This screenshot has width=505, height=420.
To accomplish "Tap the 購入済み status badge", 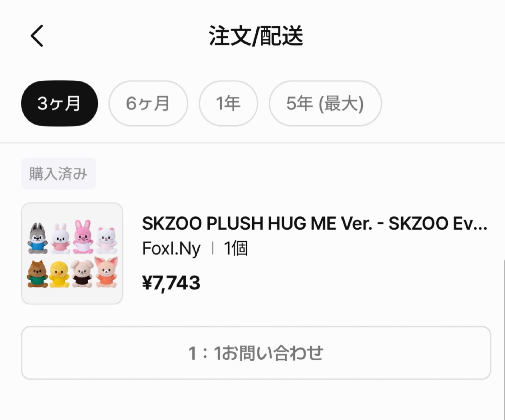I will 58,174.
